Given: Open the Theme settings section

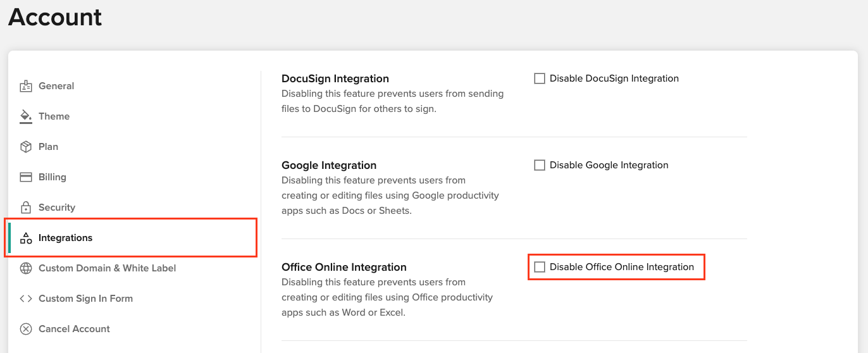Looking at the screenshot, I should (x=54, y=116).
